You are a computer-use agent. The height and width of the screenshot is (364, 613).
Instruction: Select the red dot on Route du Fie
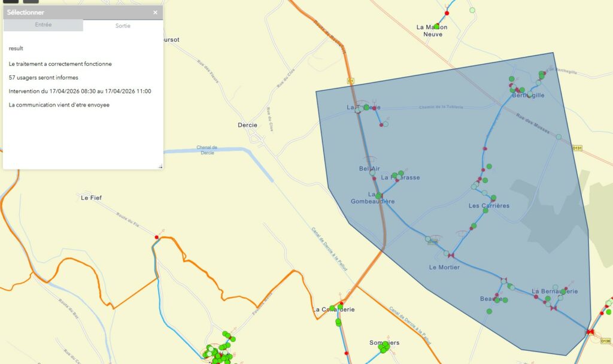point(157,237)
